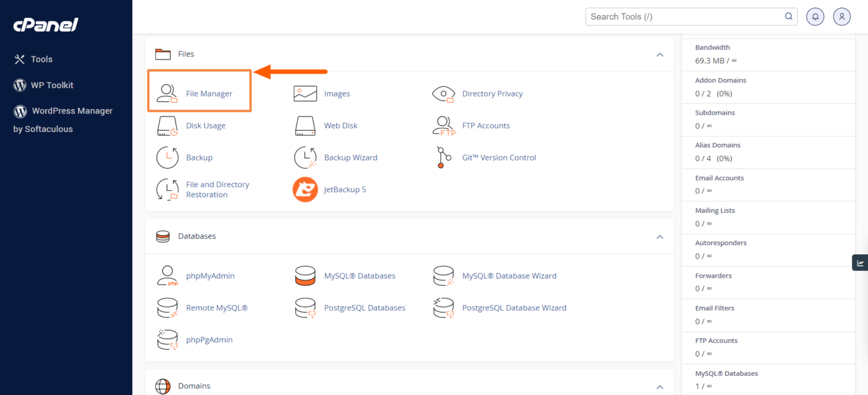The width and height of the screenshot is (868, 395).
Task: Open PostgreSQL Database Wizard icon
Action: point(443,308)
